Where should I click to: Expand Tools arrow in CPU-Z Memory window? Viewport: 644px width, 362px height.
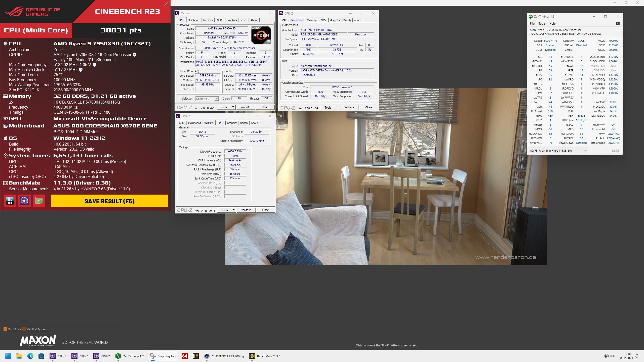pyautogui.click(x=234, y=210)
